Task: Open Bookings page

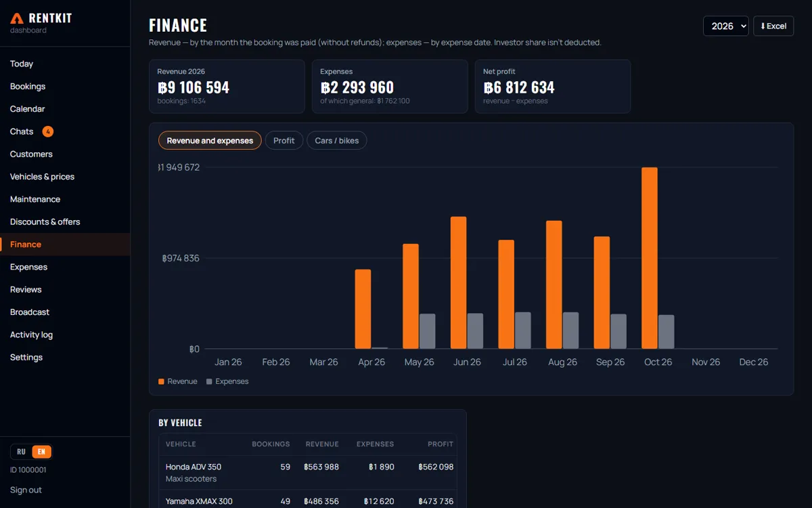Action: (x=65, y=86)
